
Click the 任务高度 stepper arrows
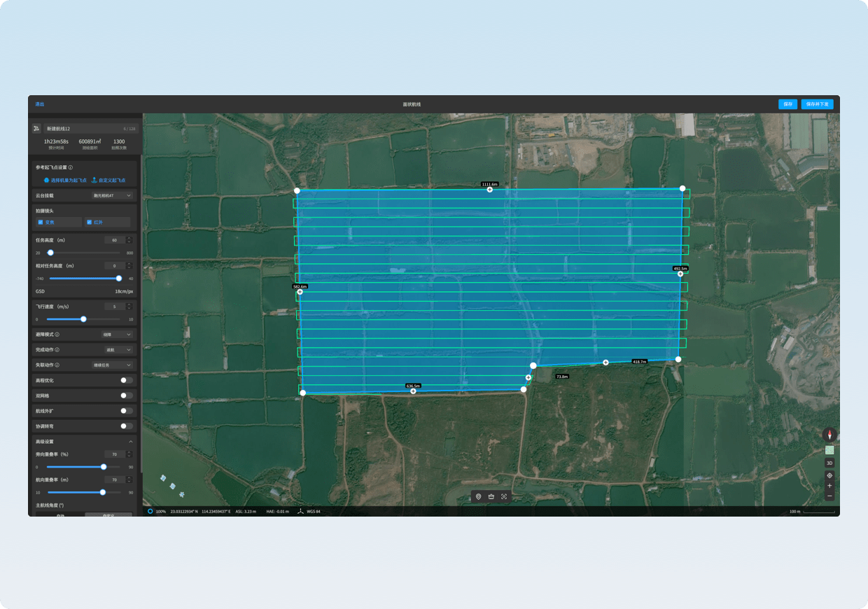129,240
